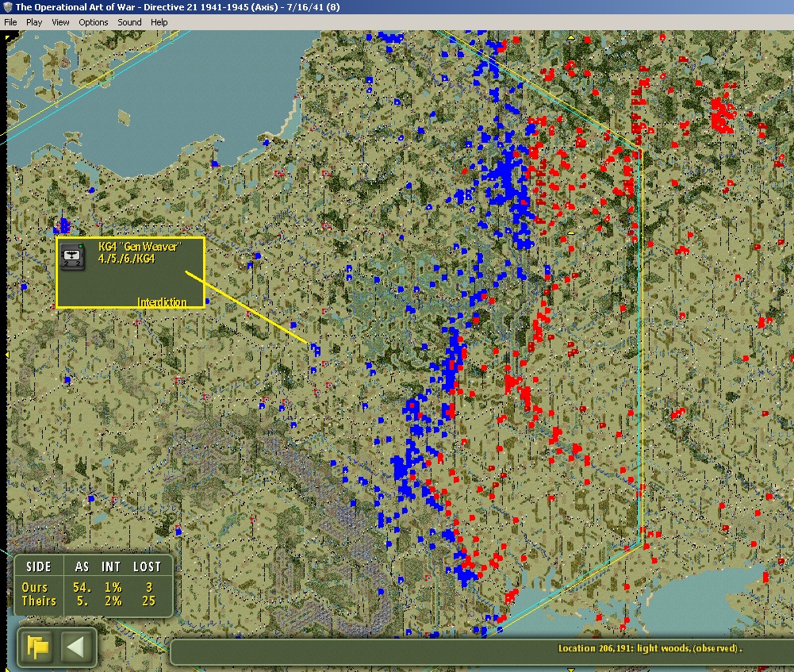Click the application icon in the title bar

[8, 7]
